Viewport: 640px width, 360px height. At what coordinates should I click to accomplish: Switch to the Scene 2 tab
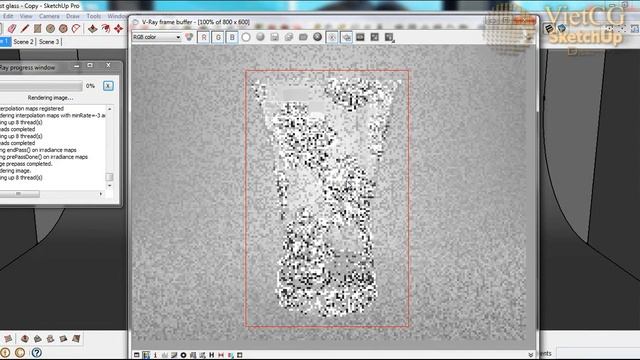pos(23,42)
